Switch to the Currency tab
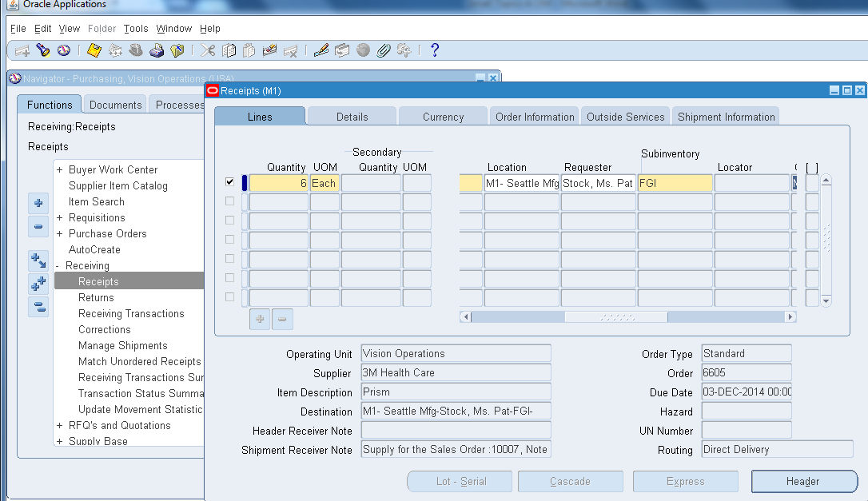868x501 pixels. (x=443, y=117)
